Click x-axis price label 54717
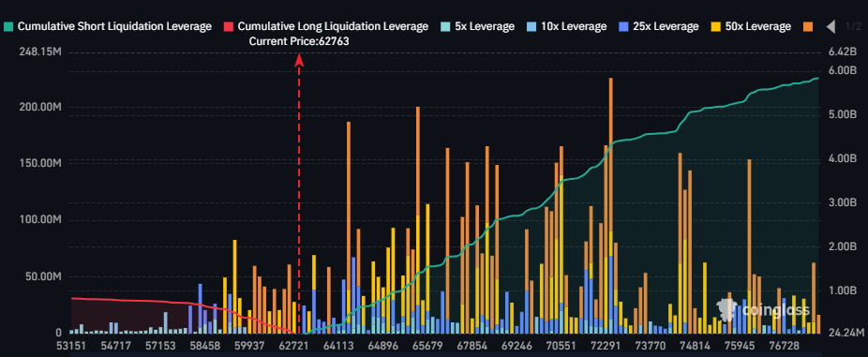Screen dimensions: 868x357 pos(115,347)
